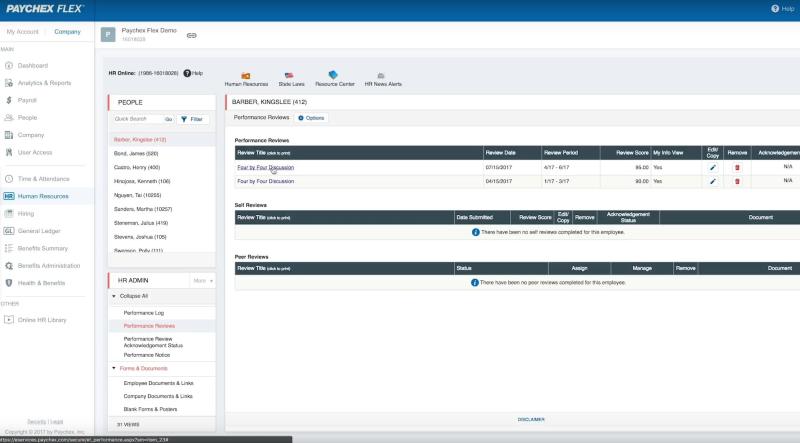Switch to the My Account tab
Screen dimensions: 800x443
(22, 32)
